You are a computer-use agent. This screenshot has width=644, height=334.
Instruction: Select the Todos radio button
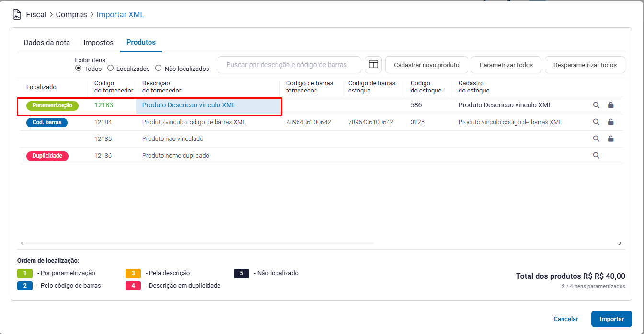click(x=79, y=69)
